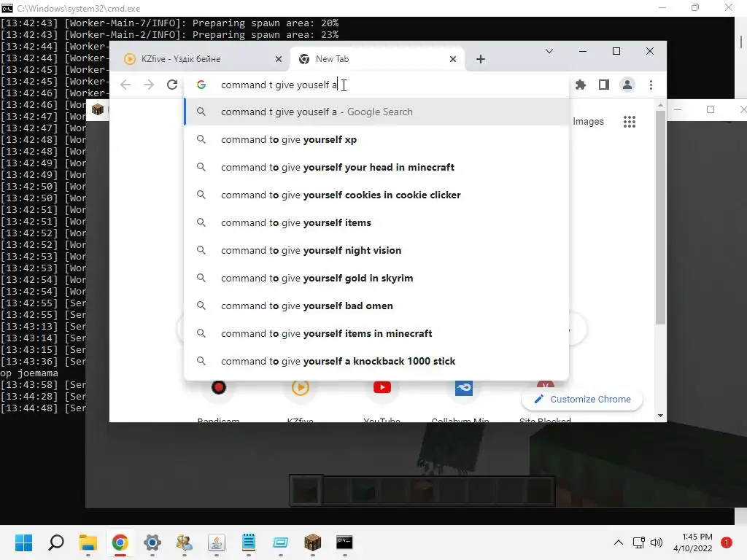Open File Explorer from taskbar
Screen dimensions: 747x560
(88, 542)
